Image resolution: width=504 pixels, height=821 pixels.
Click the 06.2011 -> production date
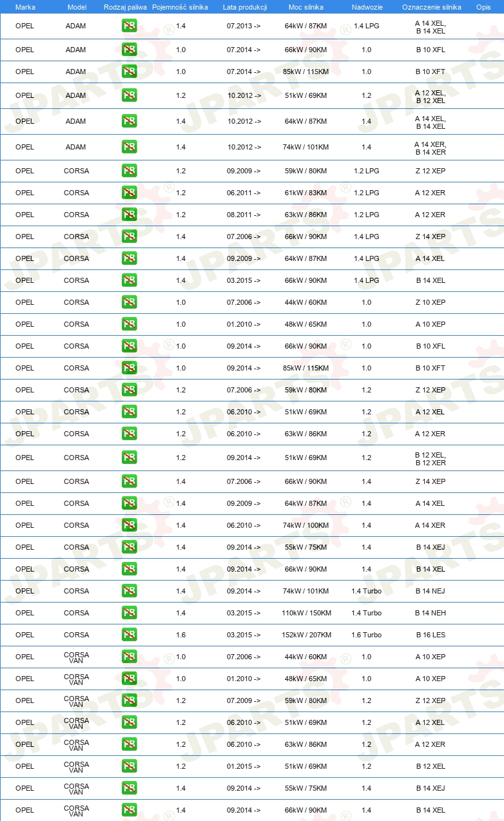(244, 193)
